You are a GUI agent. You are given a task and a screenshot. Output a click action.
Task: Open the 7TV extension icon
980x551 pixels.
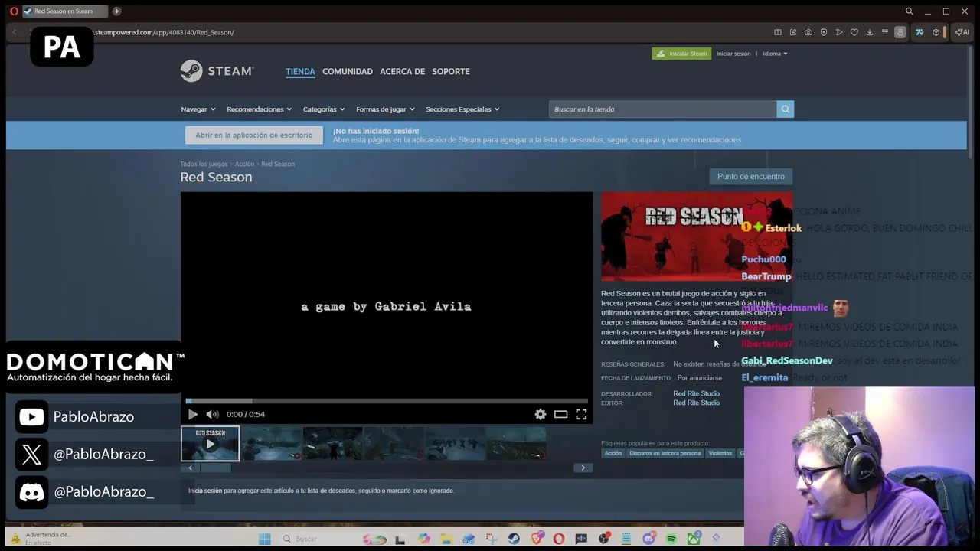pos(920,32)
